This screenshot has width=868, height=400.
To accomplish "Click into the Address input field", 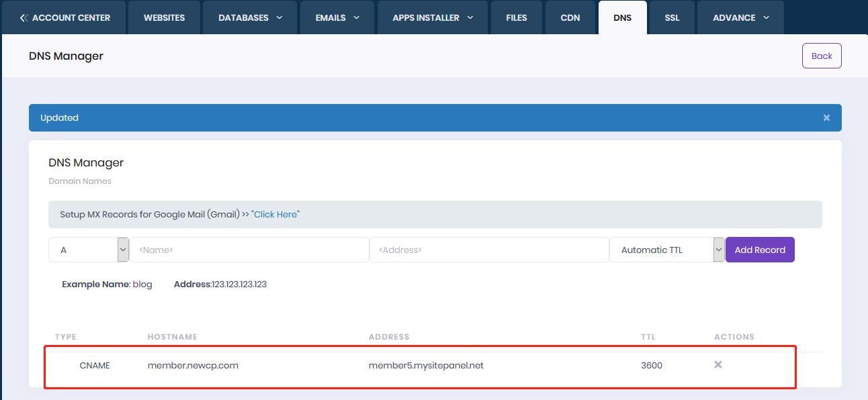I will (x=489, y=250).
